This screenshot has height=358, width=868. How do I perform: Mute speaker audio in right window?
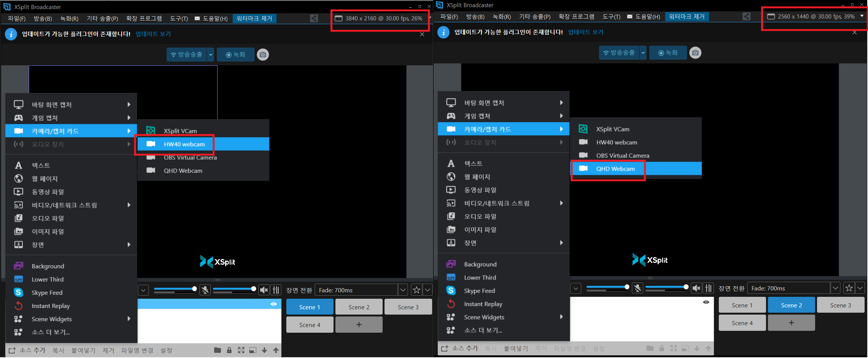pyautogui.click(x=697, y=288)
